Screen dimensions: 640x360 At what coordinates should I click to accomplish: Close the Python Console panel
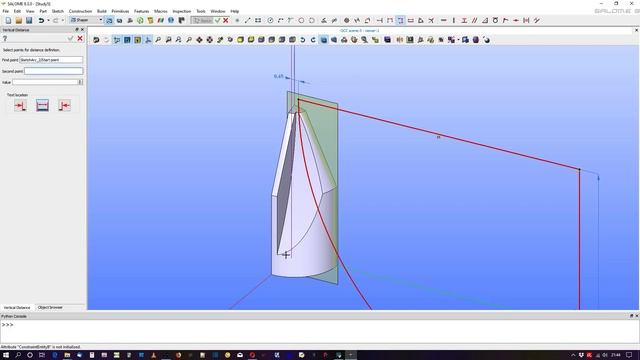(636, 316)
